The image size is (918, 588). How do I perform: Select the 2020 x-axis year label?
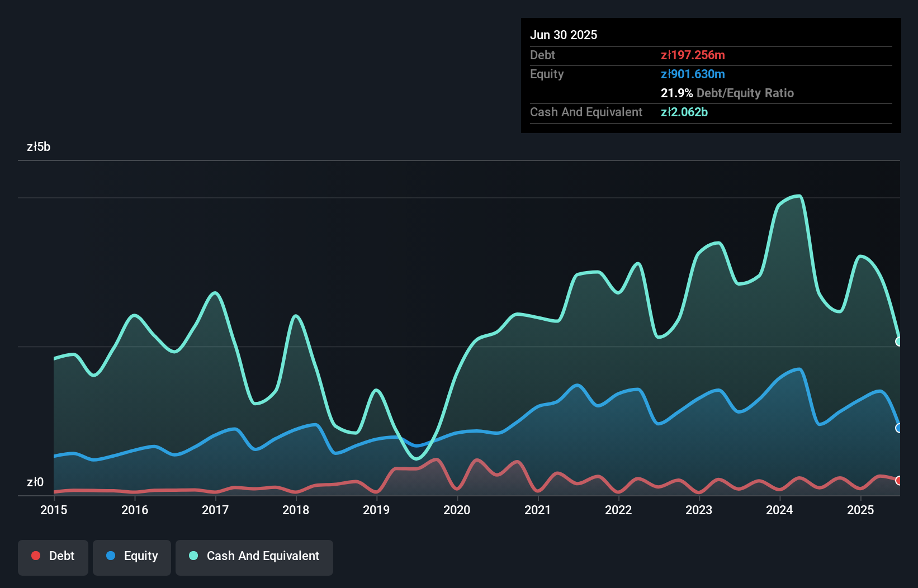(457, 510)
